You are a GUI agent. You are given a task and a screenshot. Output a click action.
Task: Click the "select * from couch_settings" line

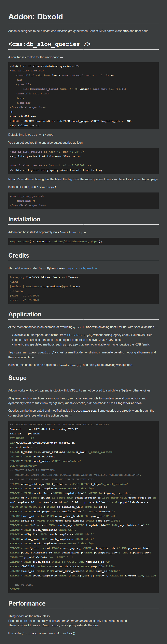pyautogui.click(x=32, y=457)
